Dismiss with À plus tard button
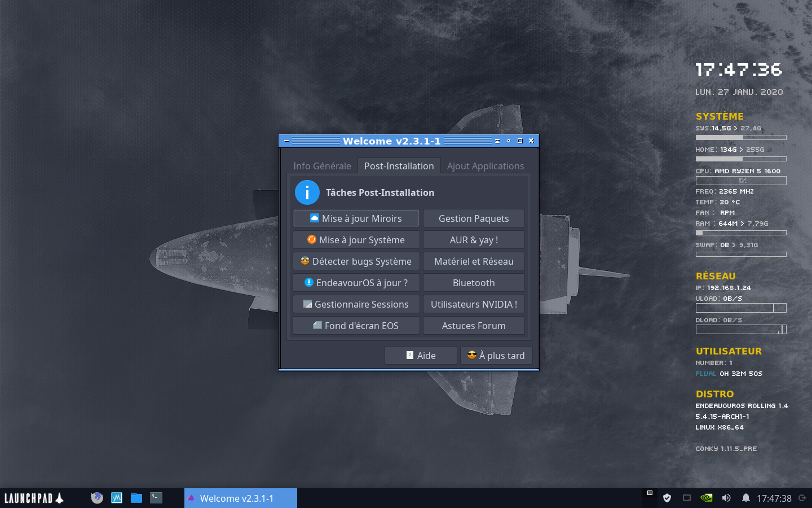 point(496,356)
